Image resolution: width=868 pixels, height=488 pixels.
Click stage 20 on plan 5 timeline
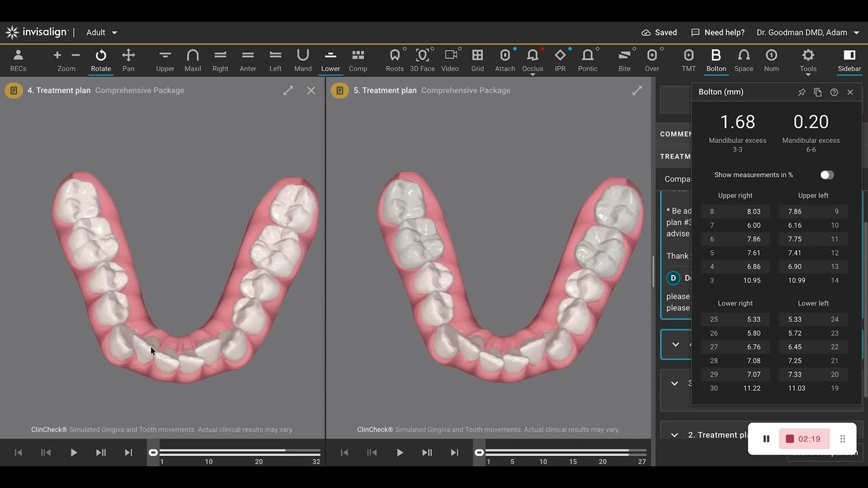tap(603, 462)
